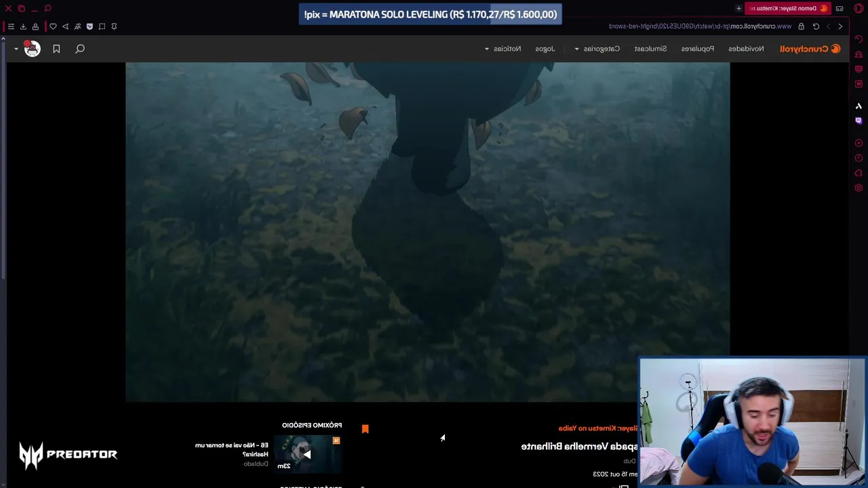The height and width of the screenshot is (488, 868).
Task: Open Twitch from the browser sidebar
Action: pyautogui.click(x=859, y=121)
